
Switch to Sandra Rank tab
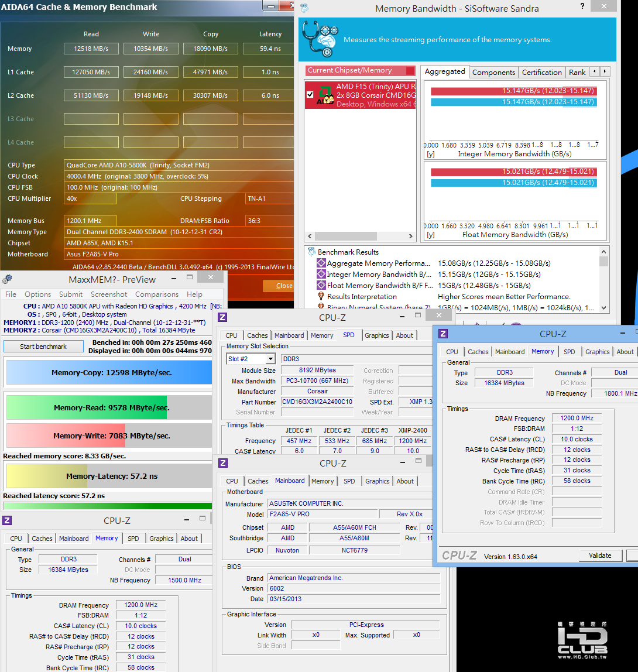577,73
